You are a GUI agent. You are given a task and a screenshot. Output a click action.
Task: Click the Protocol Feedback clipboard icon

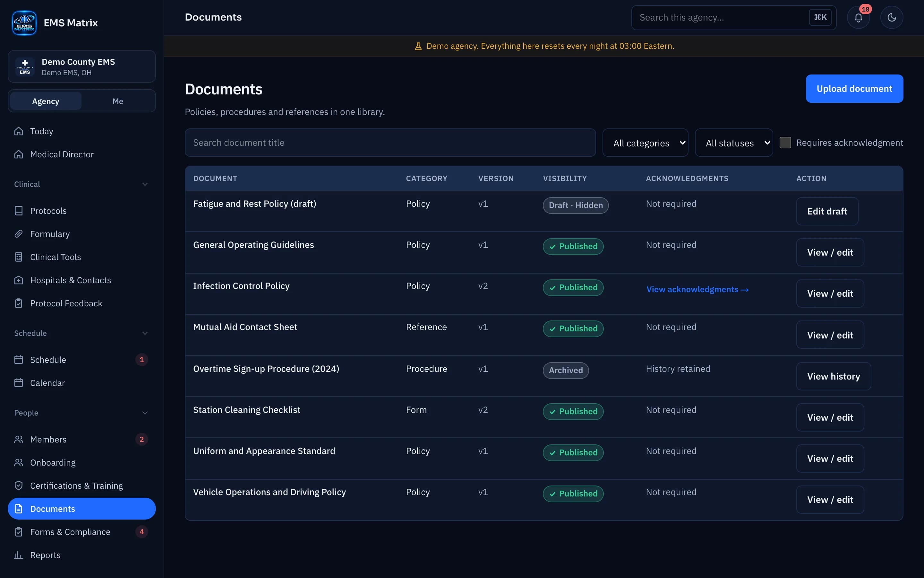[18, 303]
